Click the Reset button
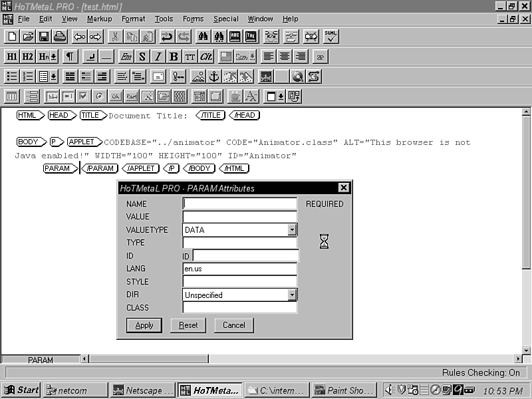 pyautogui.click(x=188, y=325)
